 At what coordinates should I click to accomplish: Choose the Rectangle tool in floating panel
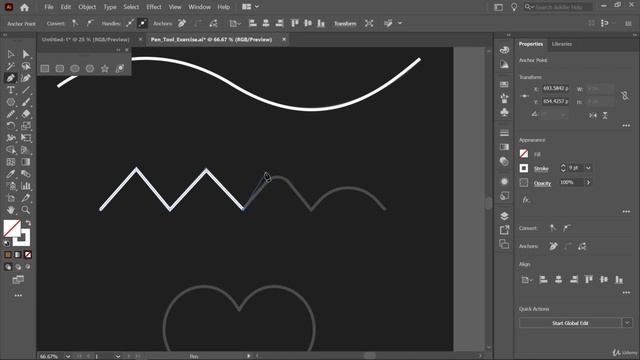pyautogui.click(x=45, y=69)
